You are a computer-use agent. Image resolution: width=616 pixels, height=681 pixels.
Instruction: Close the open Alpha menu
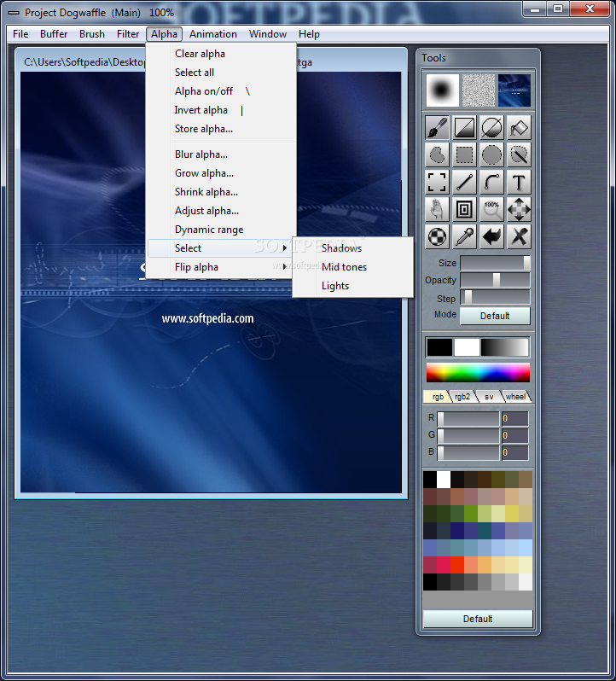(x=164, y=34)
